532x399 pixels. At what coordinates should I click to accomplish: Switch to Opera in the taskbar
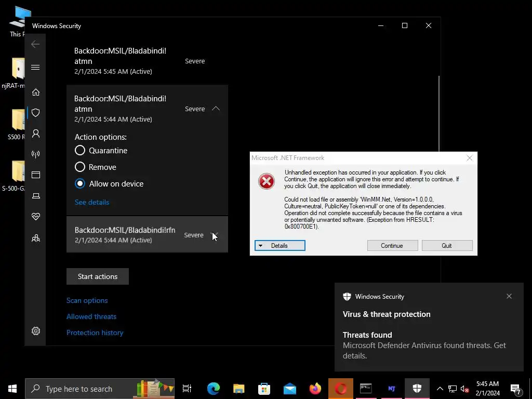(341, 389)
